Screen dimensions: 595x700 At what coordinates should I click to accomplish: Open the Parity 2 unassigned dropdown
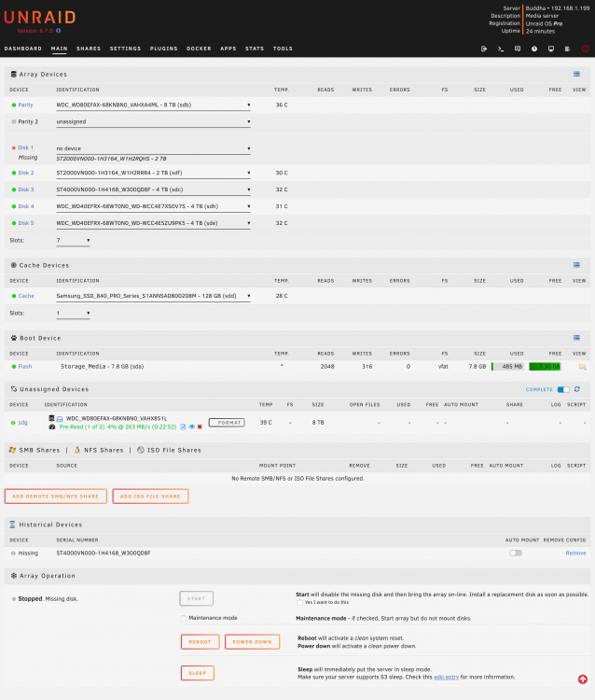point(153,122)
